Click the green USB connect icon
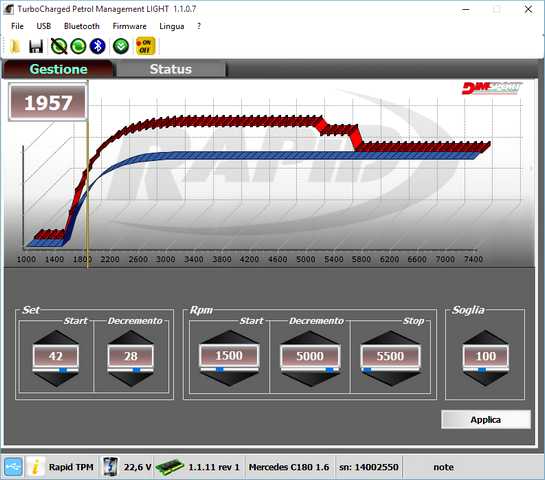 coord(78,46)
